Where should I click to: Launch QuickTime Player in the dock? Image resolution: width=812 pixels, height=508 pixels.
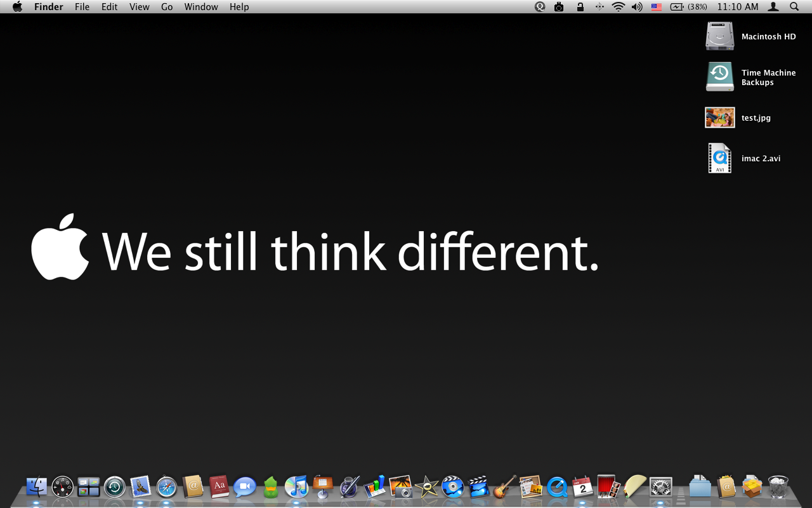(557, 487)
